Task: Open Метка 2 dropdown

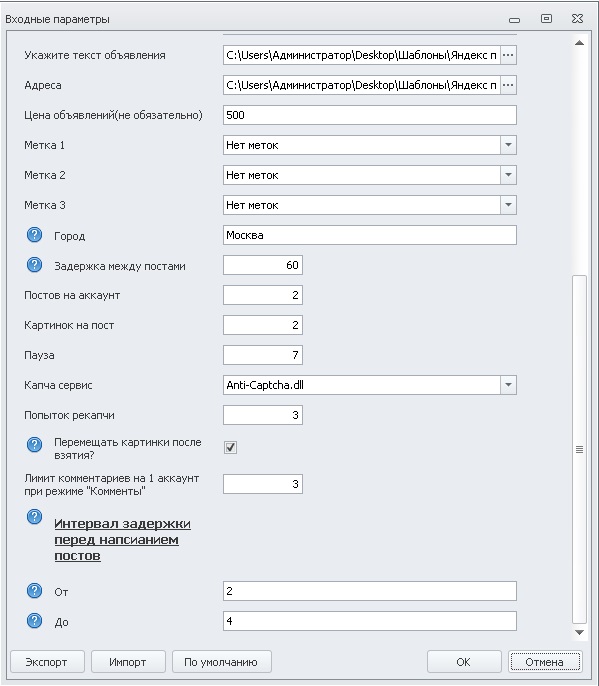Action: [508, 175]
